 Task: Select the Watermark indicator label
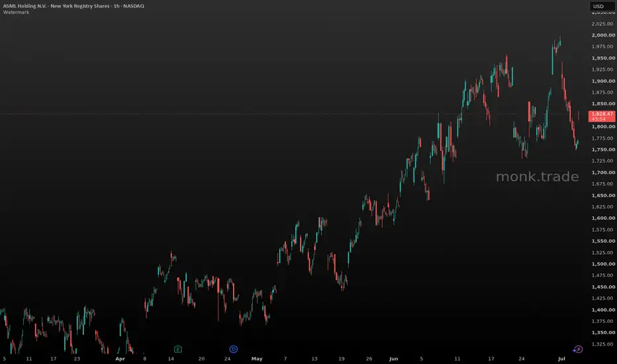(16, 12)
